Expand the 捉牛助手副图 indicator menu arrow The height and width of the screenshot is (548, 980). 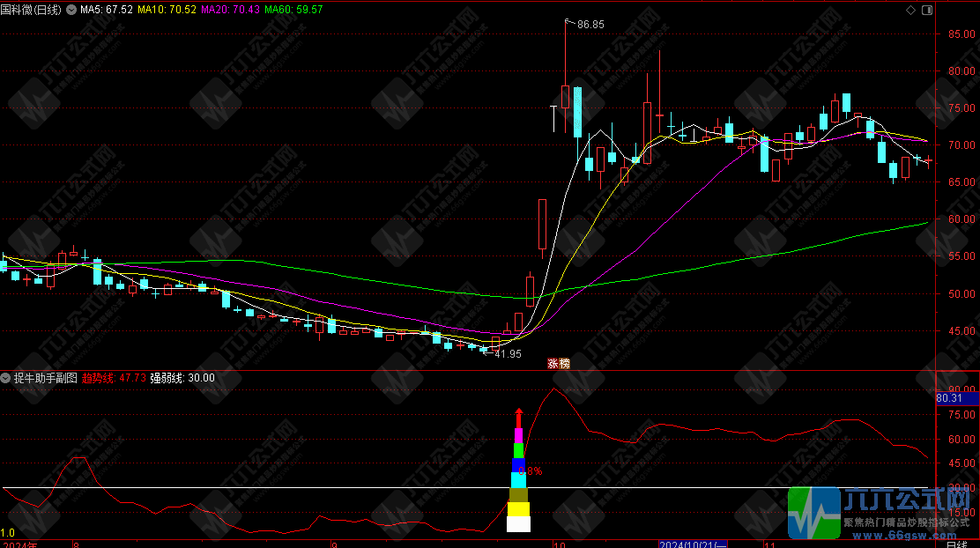click(x=6, y=378)
